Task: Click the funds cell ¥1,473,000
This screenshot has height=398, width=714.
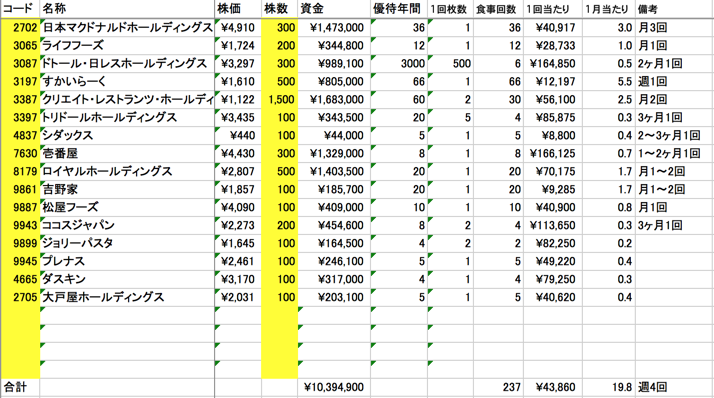Action: (x=334, y=28)
